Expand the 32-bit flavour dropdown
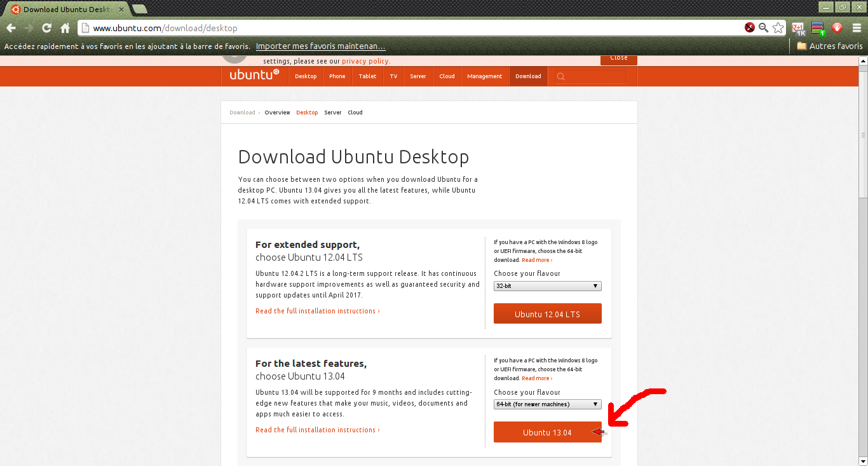 [548, 286]
